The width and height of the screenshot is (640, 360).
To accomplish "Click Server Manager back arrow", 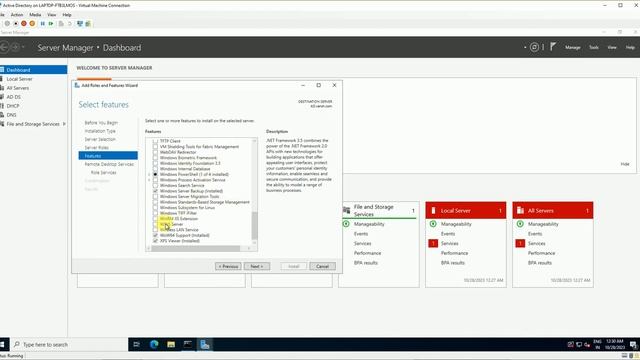I will click(4, 47).
